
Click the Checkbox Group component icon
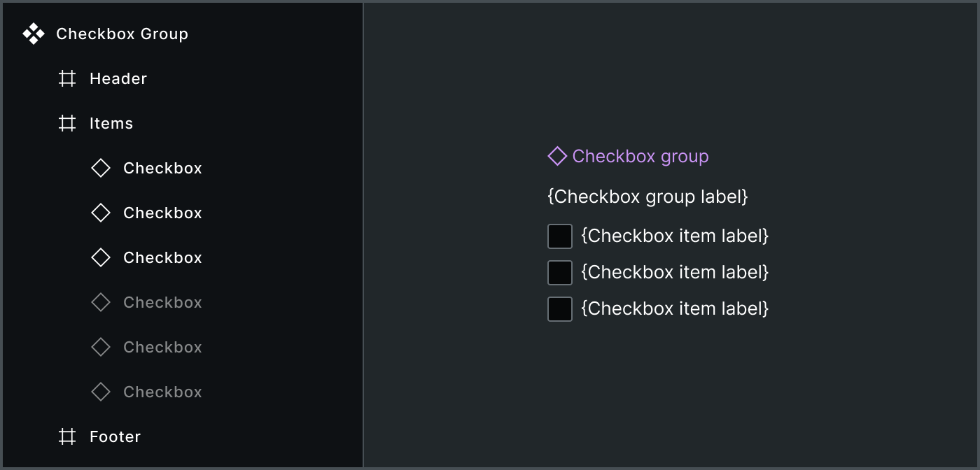point(33,33)
